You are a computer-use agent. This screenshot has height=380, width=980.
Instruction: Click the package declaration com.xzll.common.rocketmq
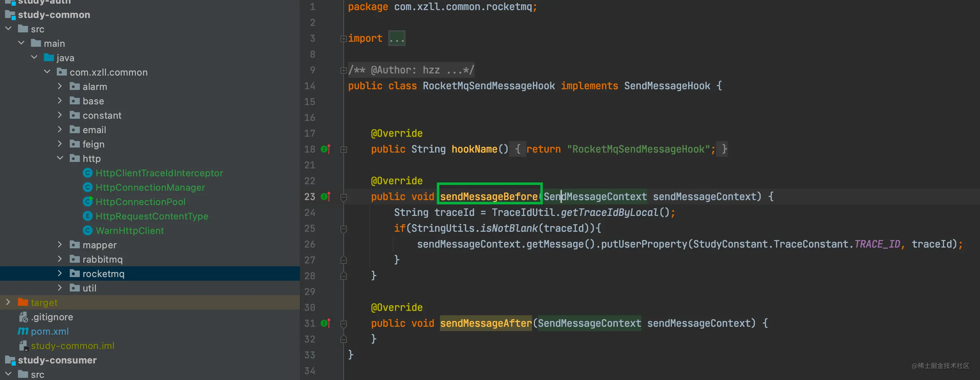(x=463, y=7)
